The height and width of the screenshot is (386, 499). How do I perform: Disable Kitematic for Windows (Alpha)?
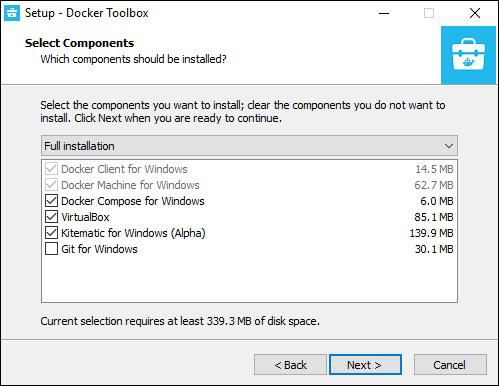pos(51,233)
